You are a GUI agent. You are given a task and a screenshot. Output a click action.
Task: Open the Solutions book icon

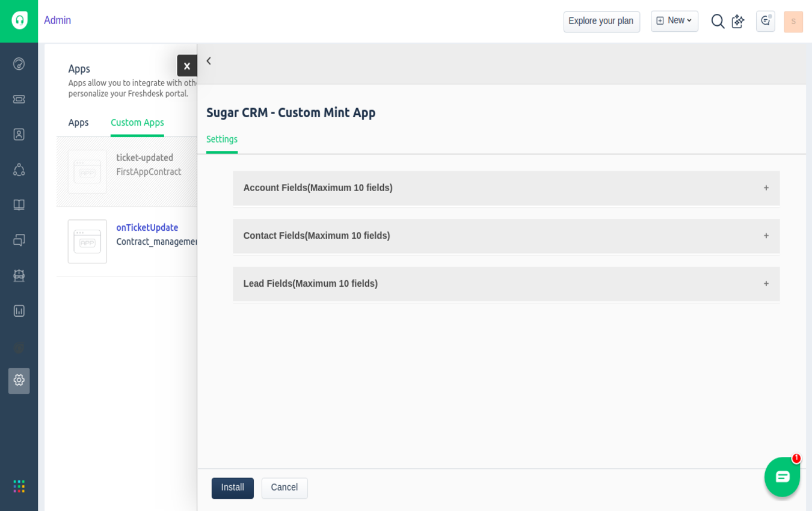point(19,205)
